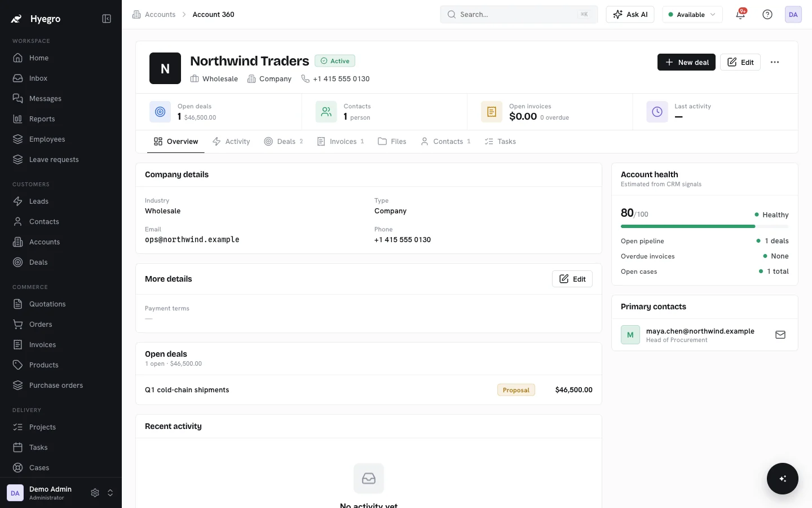
Task: Open Leads in the sidebar
Action: click(61, 201)
